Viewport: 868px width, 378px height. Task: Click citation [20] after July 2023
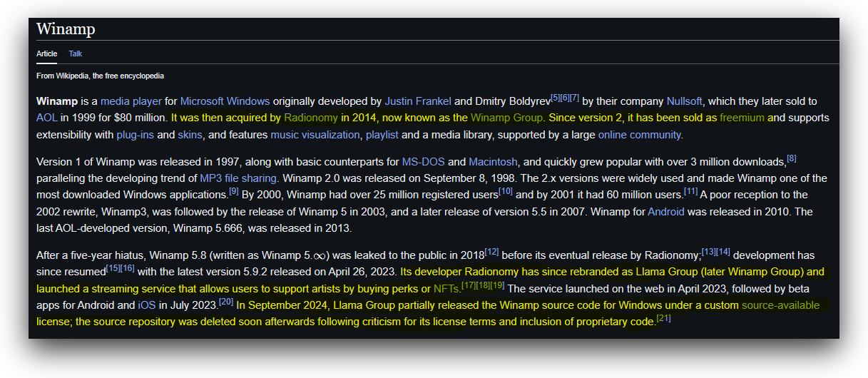tap(227, 302)
